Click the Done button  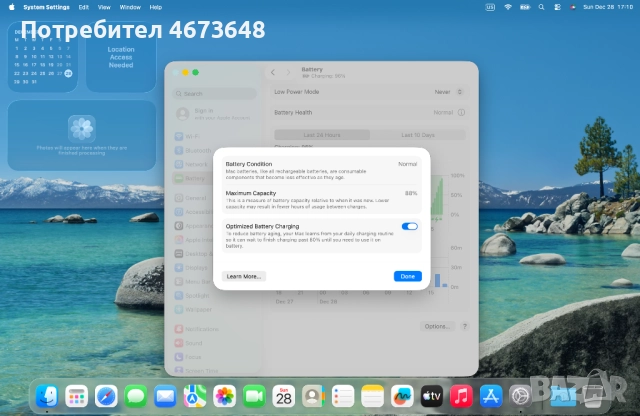(407, 276)
